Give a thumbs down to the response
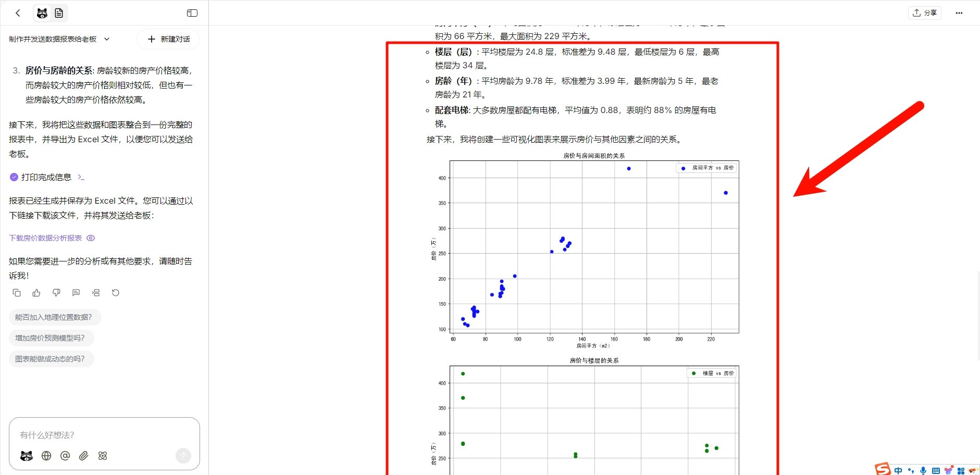Screen dimensions: 980x475 [x=56, y=293]
